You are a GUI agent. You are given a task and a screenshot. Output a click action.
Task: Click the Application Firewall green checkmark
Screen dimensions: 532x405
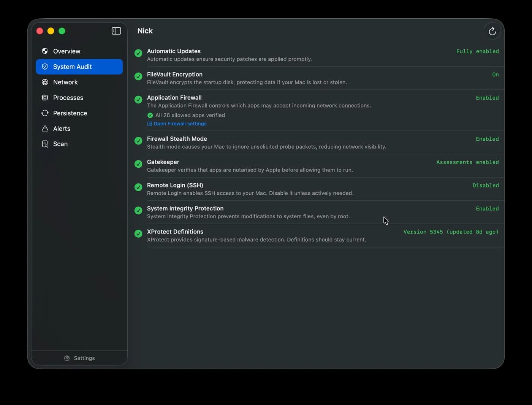(138, 100)
